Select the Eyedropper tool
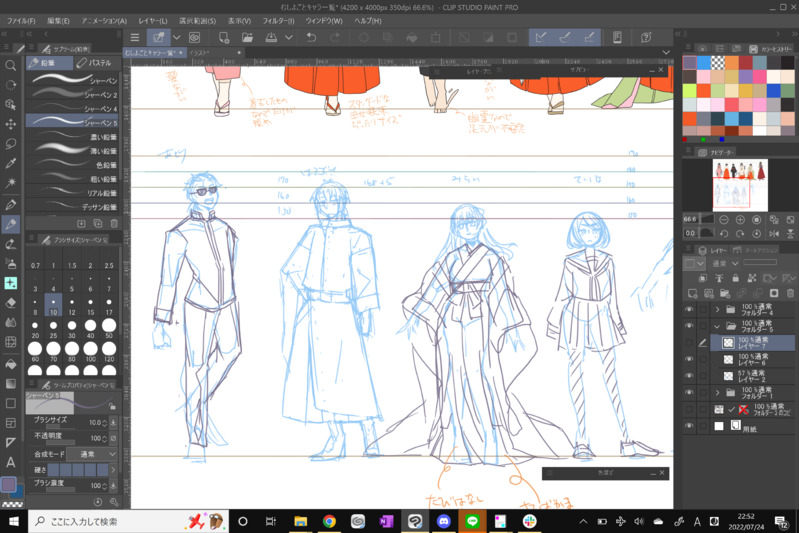The image size is (799, 533). [10, 163]
